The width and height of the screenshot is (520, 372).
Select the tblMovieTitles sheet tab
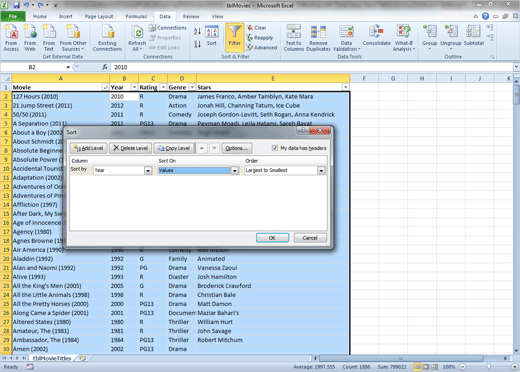52,358
